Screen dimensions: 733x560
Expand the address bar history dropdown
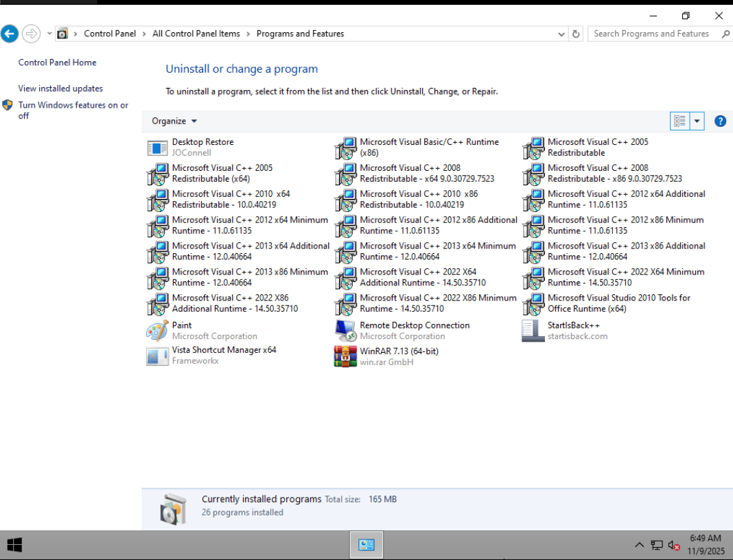[561, 34]
